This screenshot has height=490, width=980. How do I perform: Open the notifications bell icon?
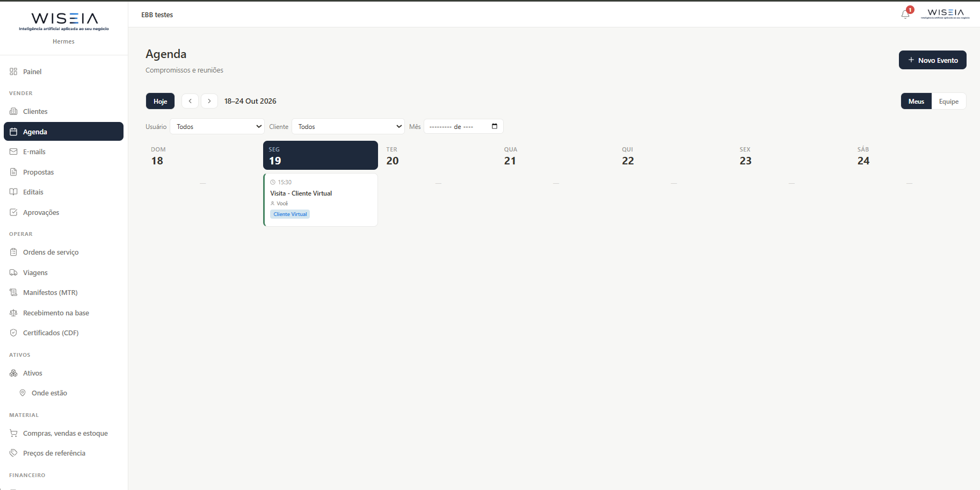[905, 14]
